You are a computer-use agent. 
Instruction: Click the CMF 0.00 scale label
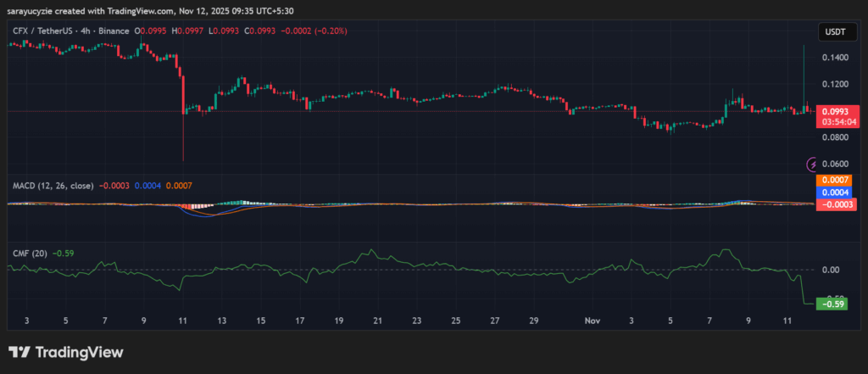[x=830, y=270]
